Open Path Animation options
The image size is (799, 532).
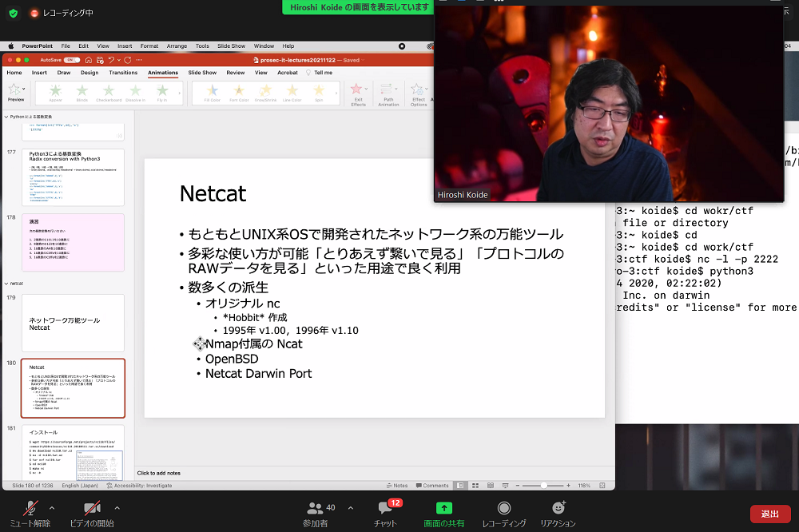(x=388, y=95)
